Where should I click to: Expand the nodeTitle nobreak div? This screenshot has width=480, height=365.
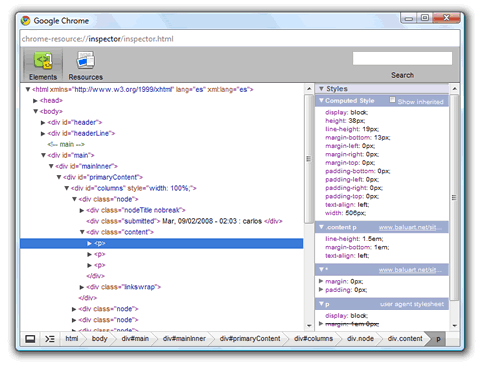(82, 210)
